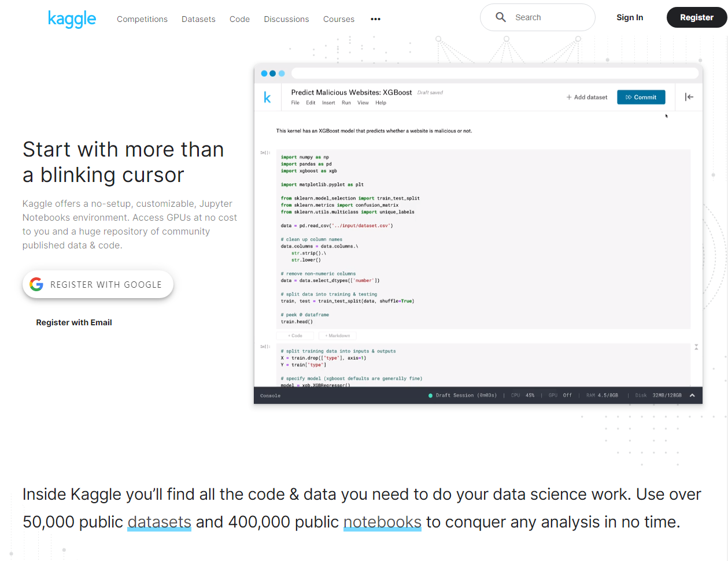Open Run menu in notebook preview
This screenshot has height=561, width=728.
coord(346,103)
